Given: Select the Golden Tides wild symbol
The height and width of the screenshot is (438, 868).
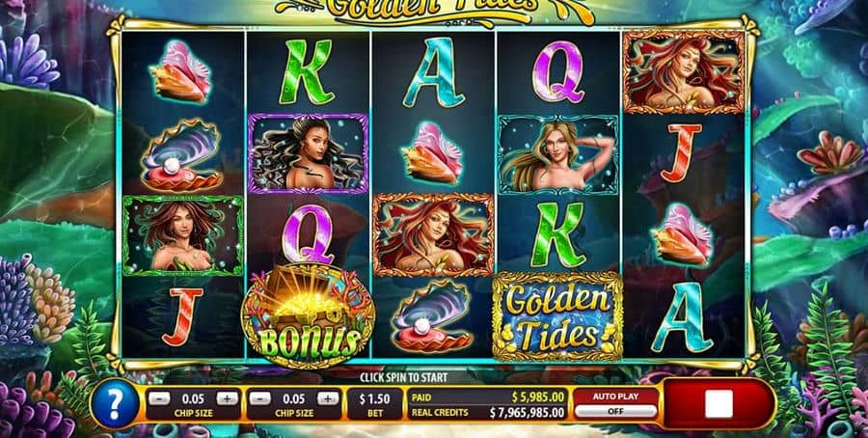Looking at the screenshot, I should pos(556,316).
